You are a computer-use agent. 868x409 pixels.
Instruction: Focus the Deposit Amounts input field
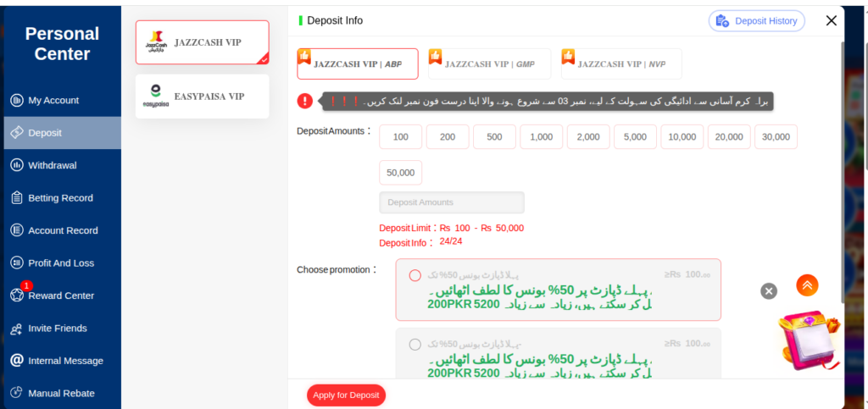click(x=452, y=202)
